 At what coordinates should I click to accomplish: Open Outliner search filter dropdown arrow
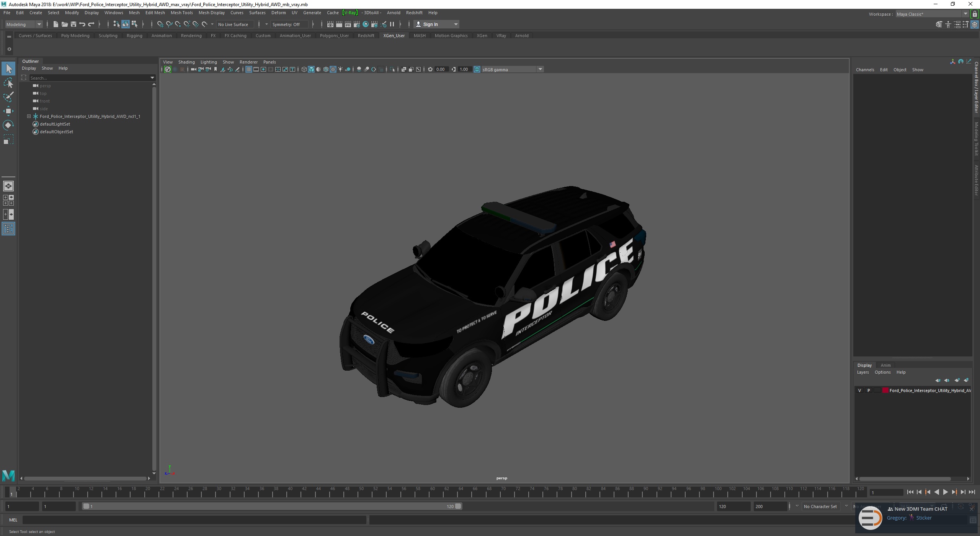click(152, 78)
